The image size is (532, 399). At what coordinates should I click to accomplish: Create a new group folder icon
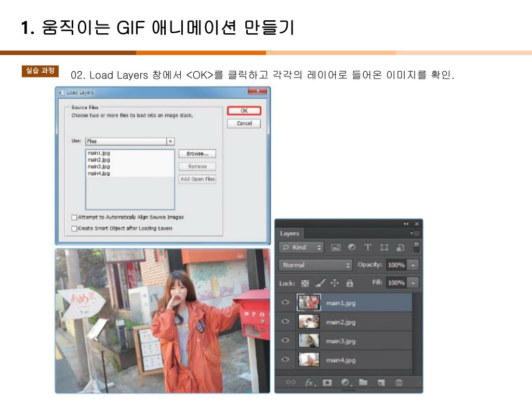pyautogui.click(x=363, y=382)
